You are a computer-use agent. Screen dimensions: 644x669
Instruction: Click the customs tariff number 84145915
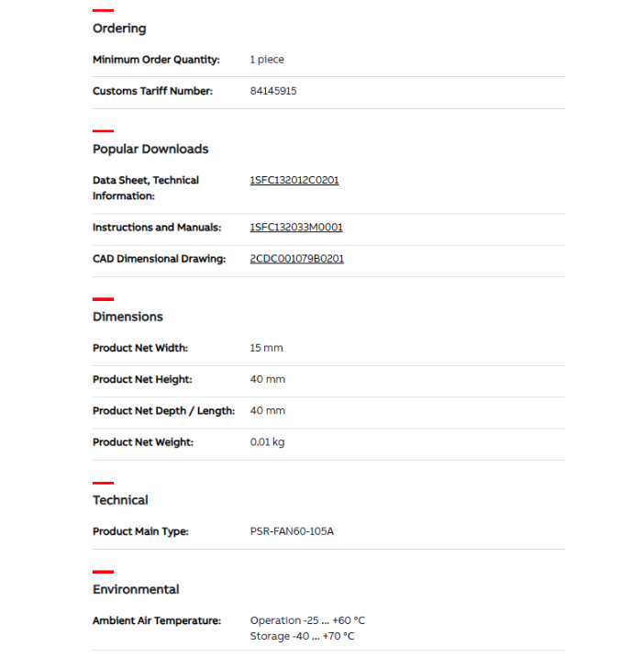(x=272, y=91)
